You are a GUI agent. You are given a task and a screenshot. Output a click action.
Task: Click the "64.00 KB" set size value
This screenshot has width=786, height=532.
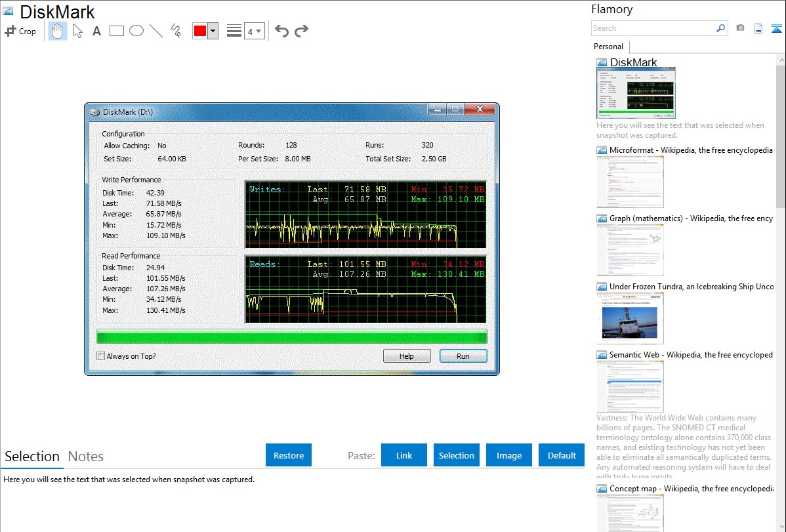click(x=172, y=159)
